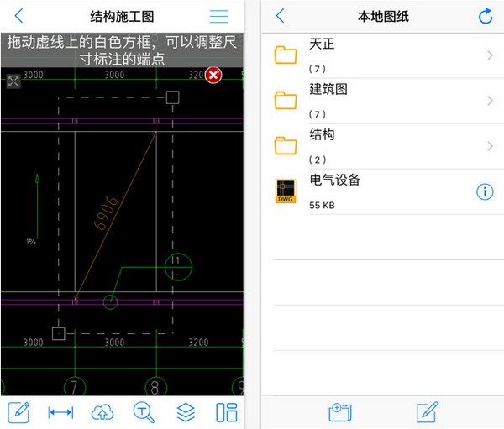Image resolution: width=504 pixels, height=429 pixels.
Task: Select the 6906 dimension label
Action: [x=106, y=213]
